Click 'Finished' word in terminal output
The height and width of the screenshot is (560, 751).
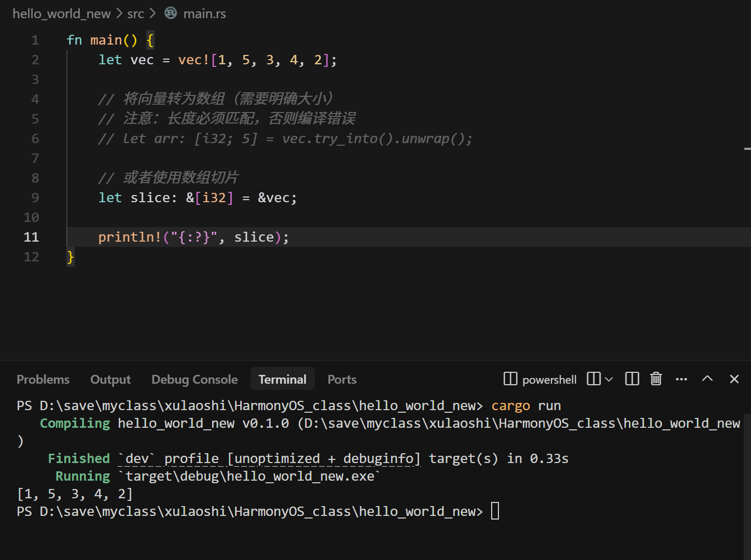[79, 458]
